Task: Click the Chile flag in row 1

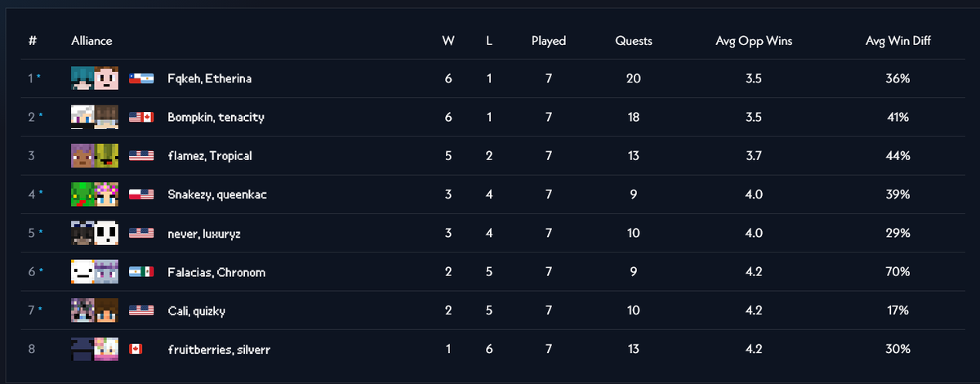Action: pos(135,78)
